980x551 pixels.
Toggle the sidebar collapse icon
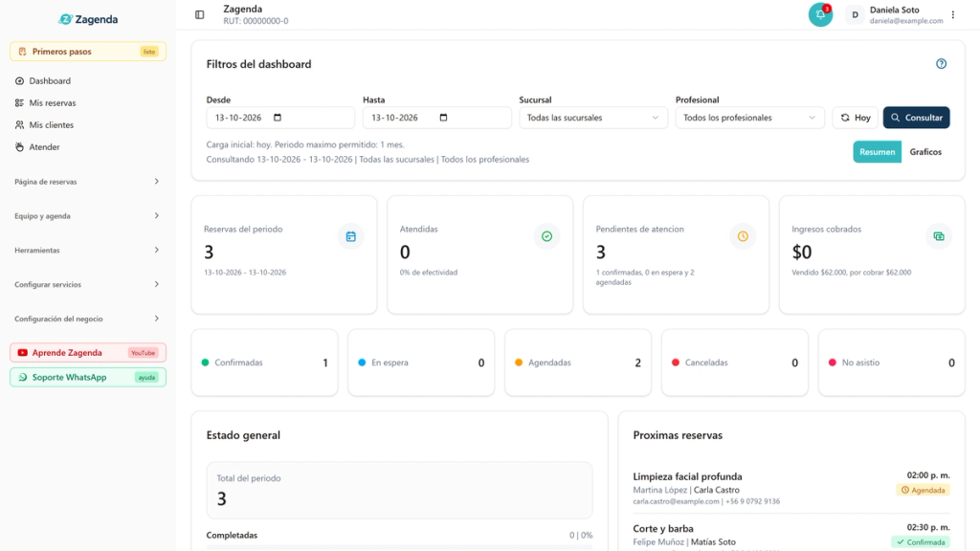(199, 14)
